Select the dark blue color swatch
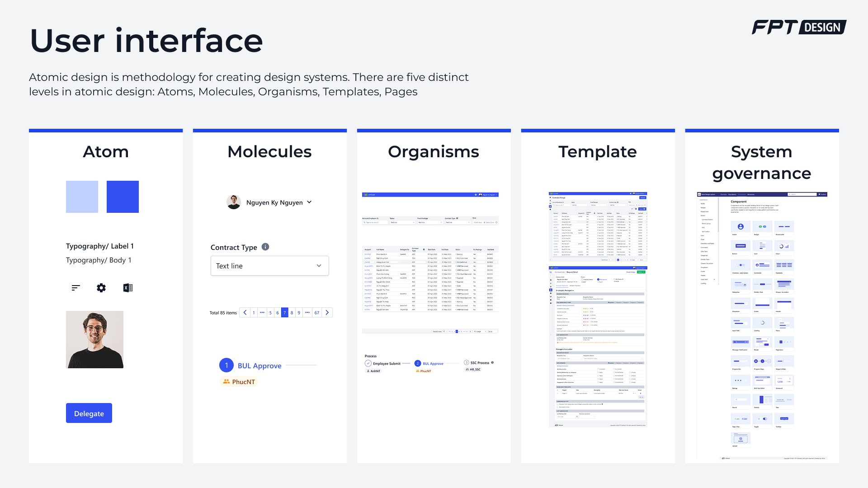The width and height of the screenshot is (868, 488). pyautogui.click(x=123, y=197)
